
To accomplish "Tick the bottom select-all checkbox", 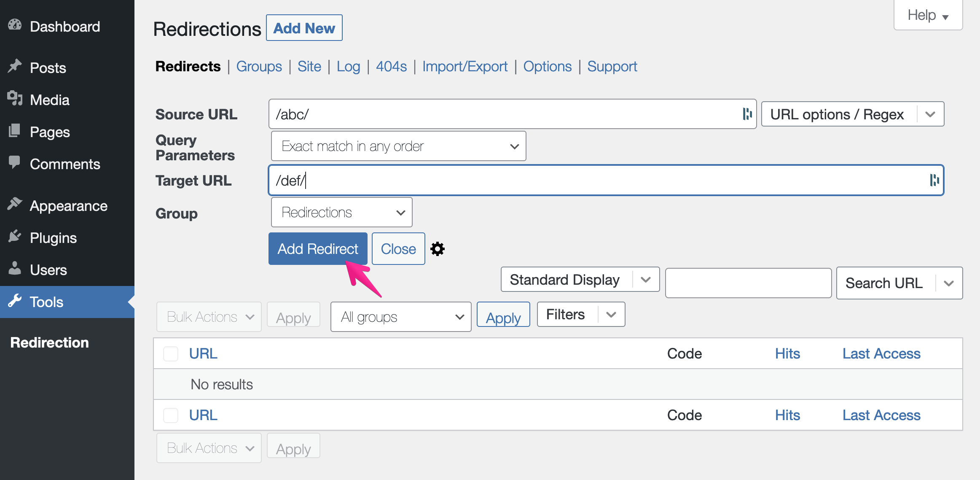I will click(x=171, y=415).
